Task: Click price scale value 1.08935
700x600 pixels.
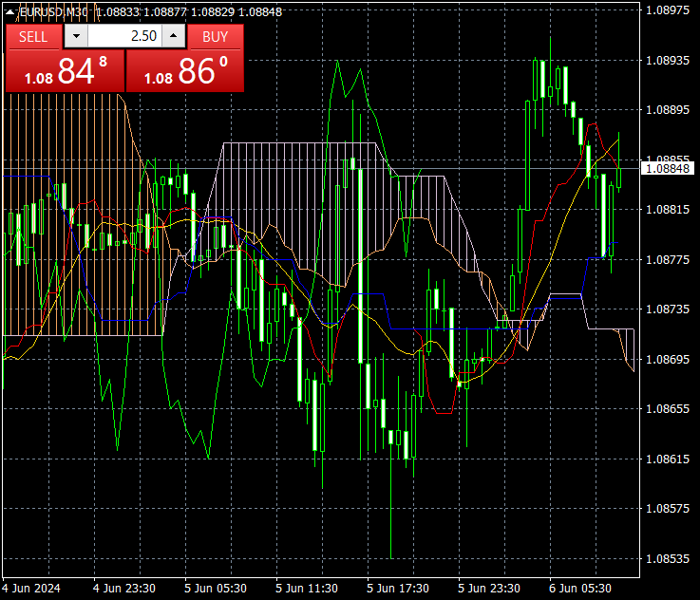Action: tap(668, 60)
